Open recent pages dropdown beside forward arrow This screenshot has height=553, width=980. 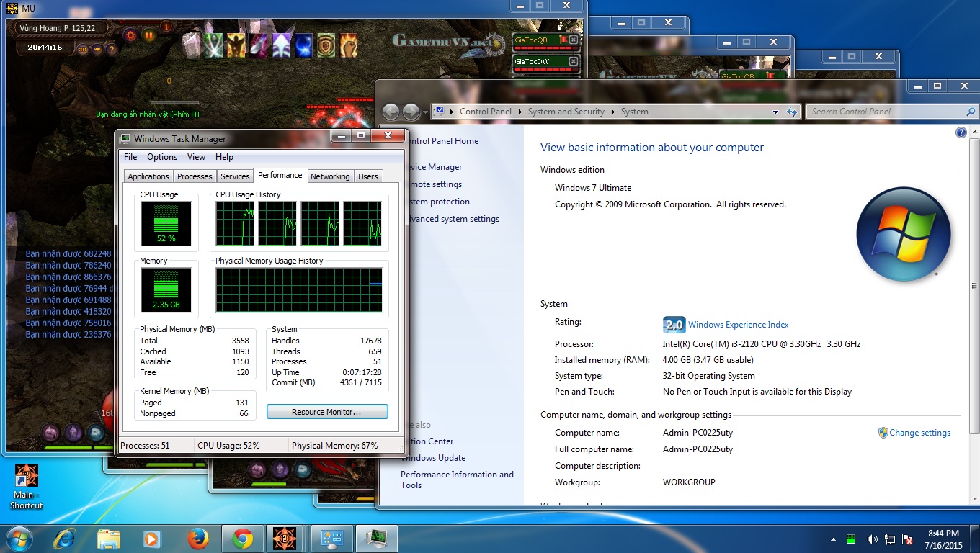click(x=424, y=112)
